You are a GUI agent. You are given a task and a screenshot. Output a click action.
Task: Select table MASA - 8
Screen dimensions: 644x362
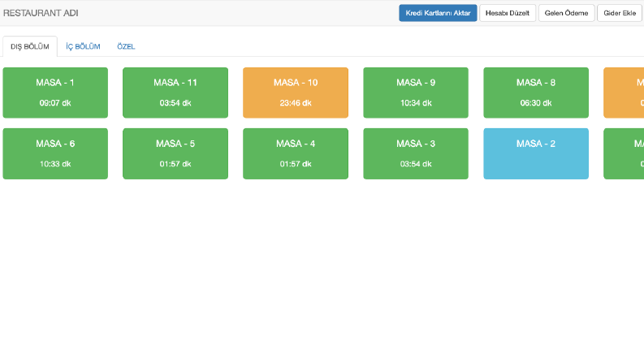click(536, 93)
